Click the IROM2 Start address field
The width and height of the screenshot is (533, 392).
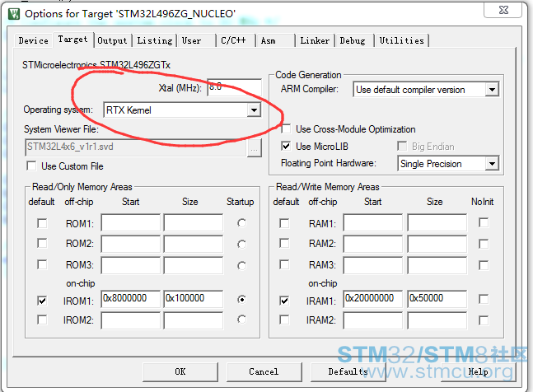click(x=130, y=320)
